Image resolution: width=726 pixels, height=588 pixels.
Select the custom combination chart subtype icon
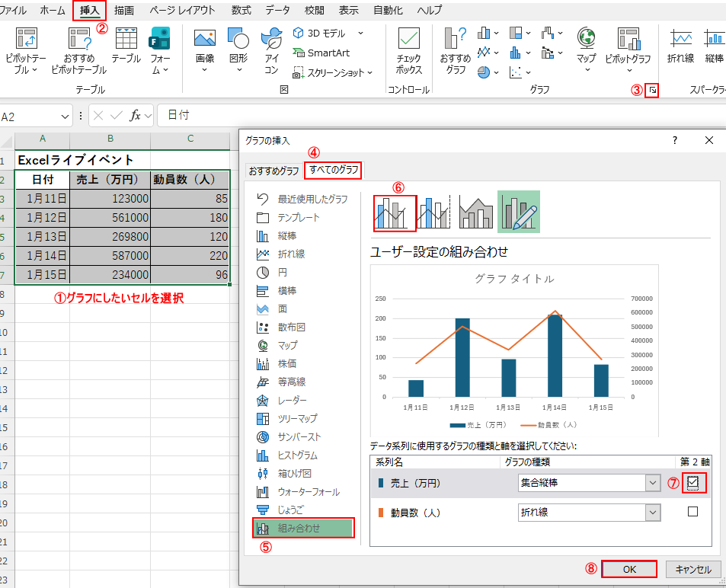[518, 212]
